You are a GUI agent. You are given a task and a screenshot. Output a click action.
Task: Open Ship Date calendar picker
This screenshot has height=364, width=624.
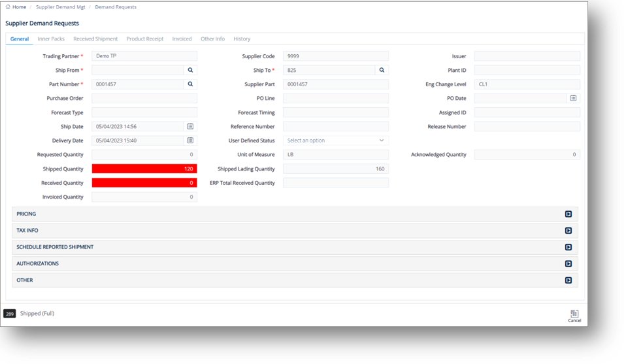pos(190,126)
